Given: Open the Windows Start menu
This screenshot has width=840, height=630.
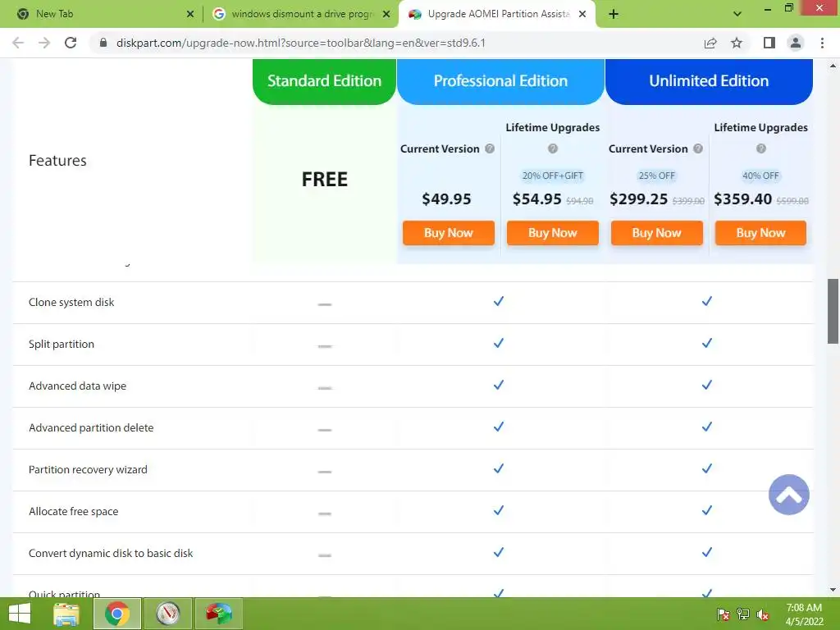Looking at the screenshot, I should pyautogui.click(x=20, y=614).
